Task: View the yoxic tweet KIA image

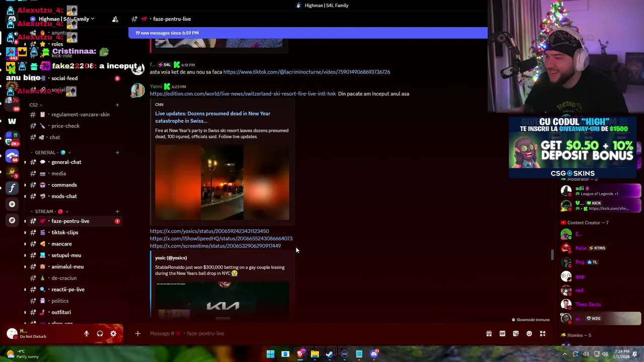Action: (222, 300)
